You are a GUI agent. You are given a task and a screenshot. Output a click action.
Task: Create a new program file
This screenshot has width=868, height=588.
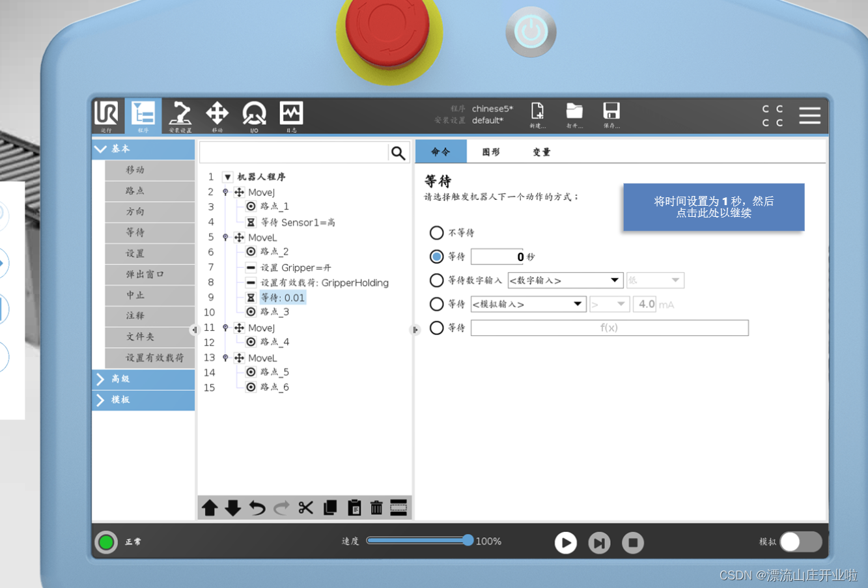pos(537,115)
